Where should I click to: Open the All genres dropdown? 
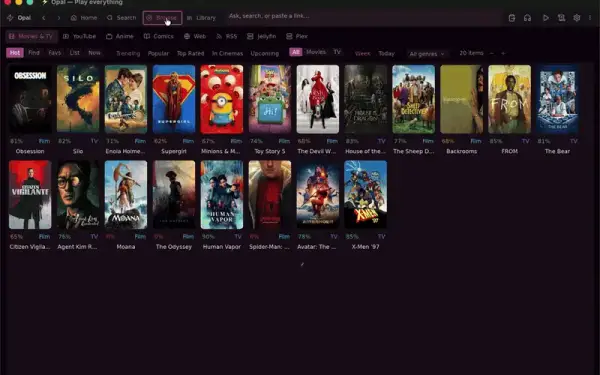(x=427, y=54)
